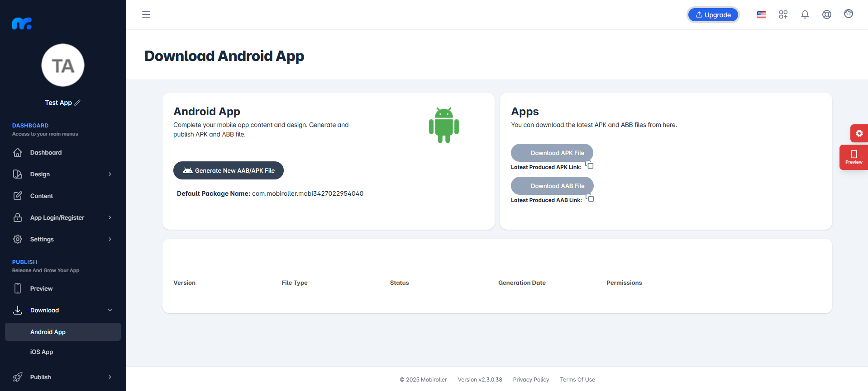This screenshot has width=868, height=391.
Task: Open the Content menu item
Action: coord(63,196)
